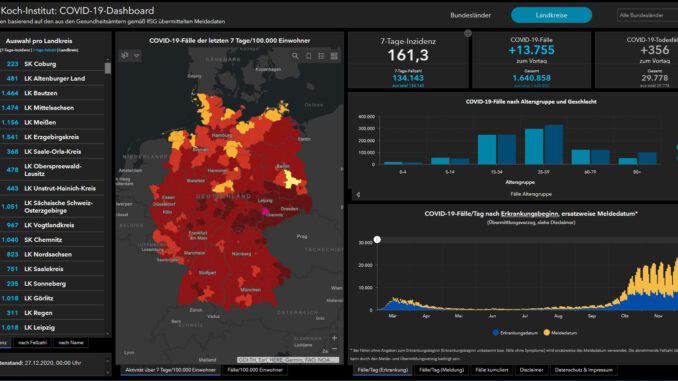
Task: Select the Landkreise toggle button
Action: pos(551,15)
